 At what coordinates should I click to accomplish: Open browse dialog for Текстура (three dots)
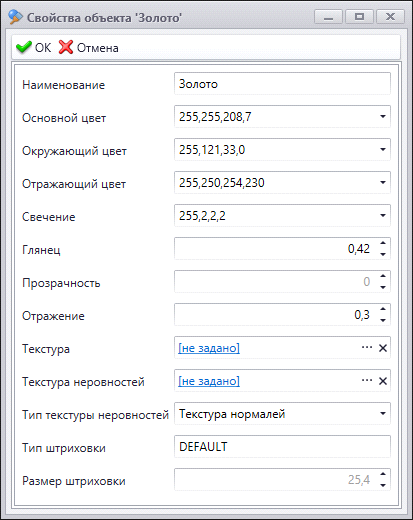pos(367,348)
